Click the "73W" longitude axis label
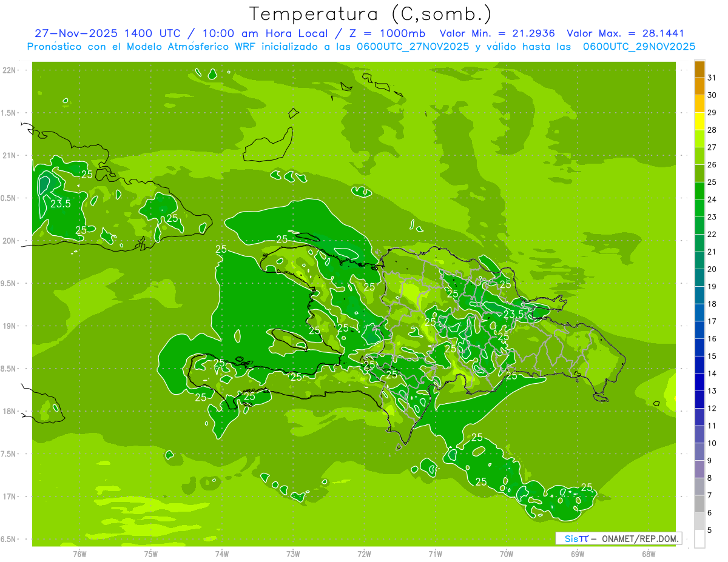This screenshot has height=562, width=728. coord(293,554)
